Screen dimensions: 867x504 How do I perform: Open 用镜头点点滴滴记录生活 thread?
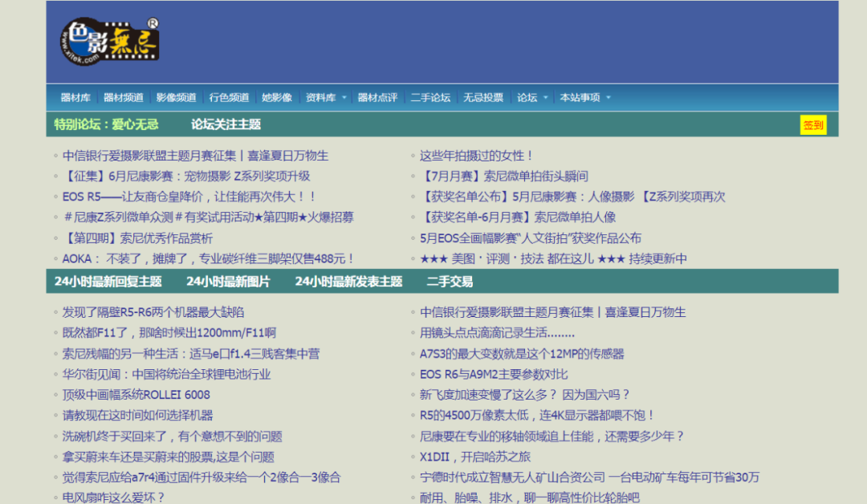[x=497, y=333]
